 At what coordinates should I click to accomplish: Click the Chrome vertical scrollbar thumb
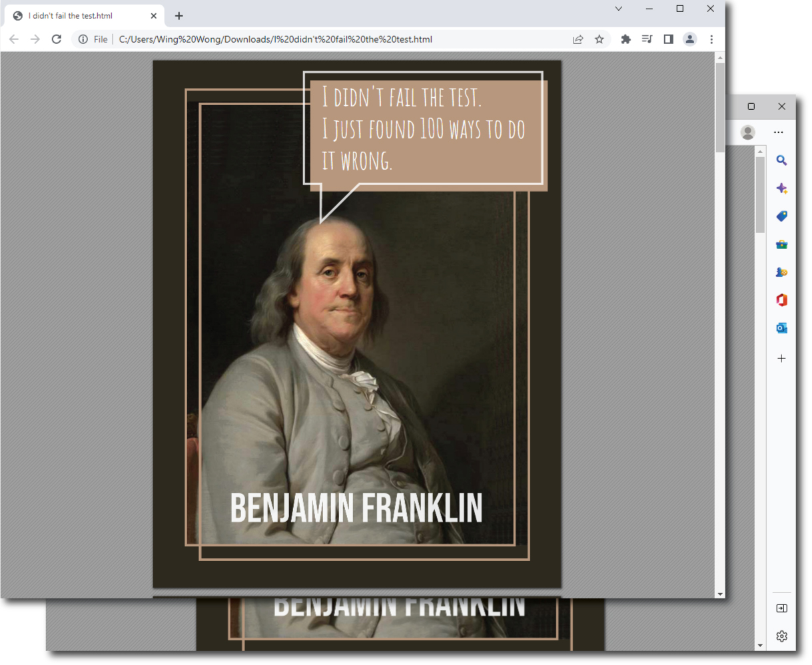(720, 107)
